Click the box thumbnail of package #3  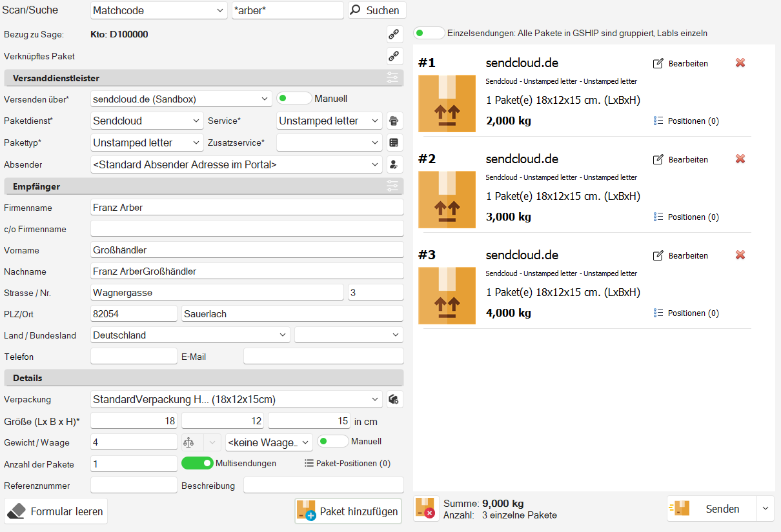[x=447, y=295]
